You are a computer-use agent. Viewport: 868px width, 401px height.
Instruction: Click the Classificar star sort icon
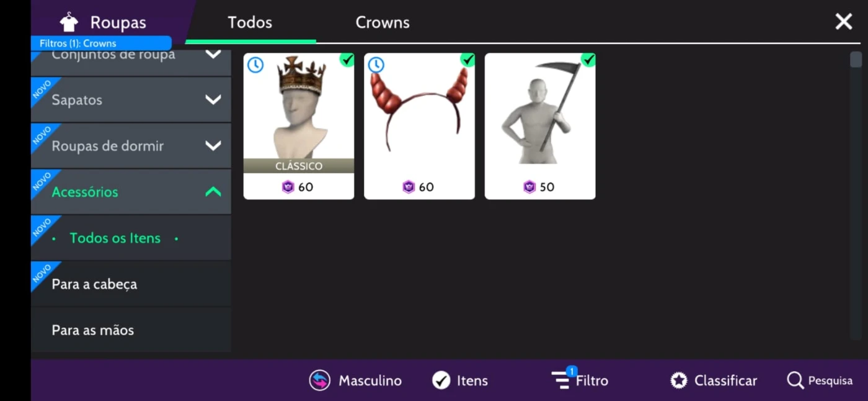tap(679, 381)
